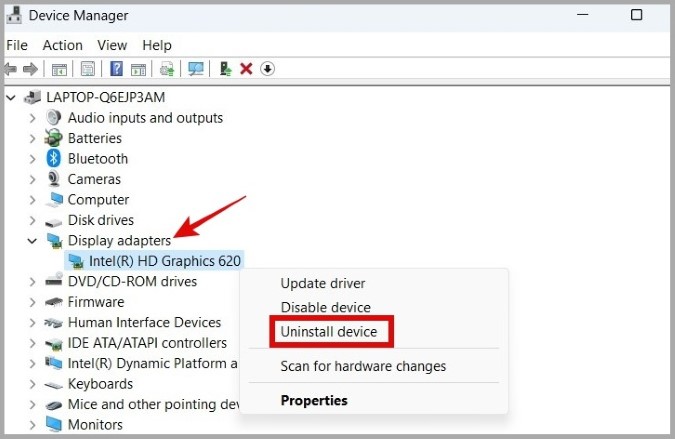Click the Bluetooth device icon

[x=53, y=158]
